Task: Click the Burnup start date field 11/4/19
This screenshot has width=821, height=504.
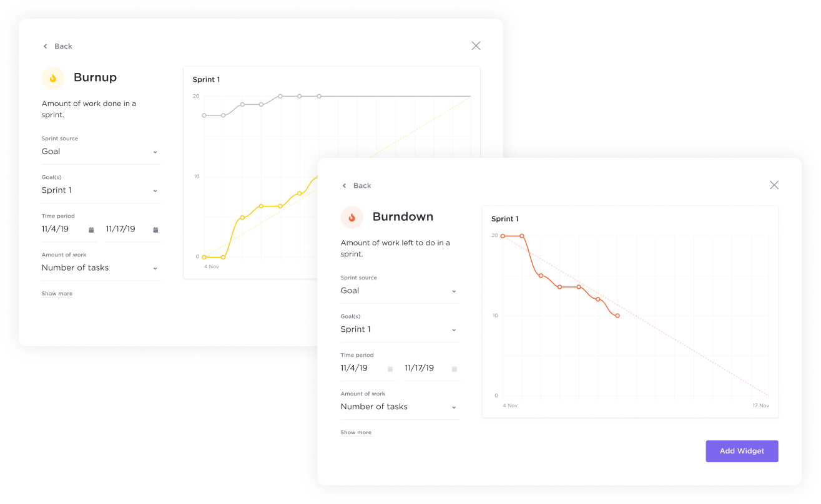Action: point(56,229)
